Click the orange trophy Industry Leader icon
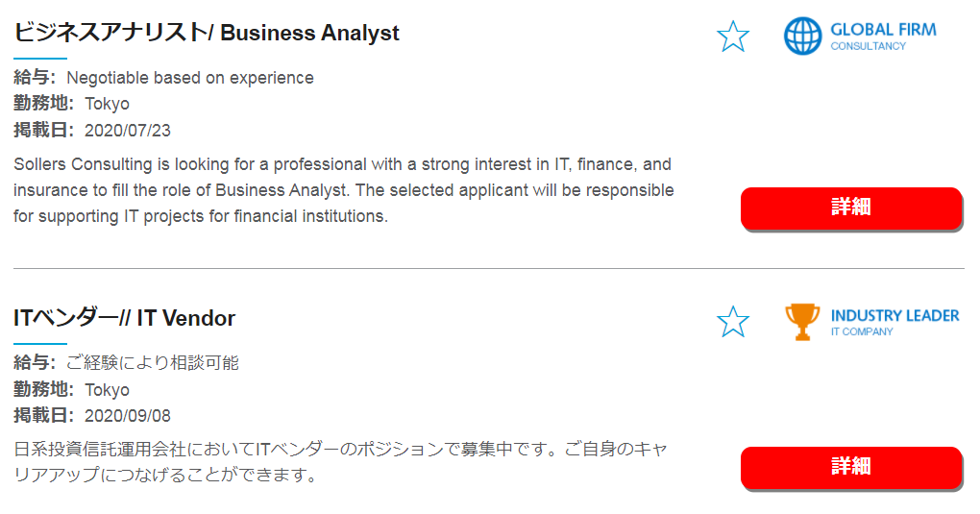This screenshot has width=980, height=514. point(802,322)
